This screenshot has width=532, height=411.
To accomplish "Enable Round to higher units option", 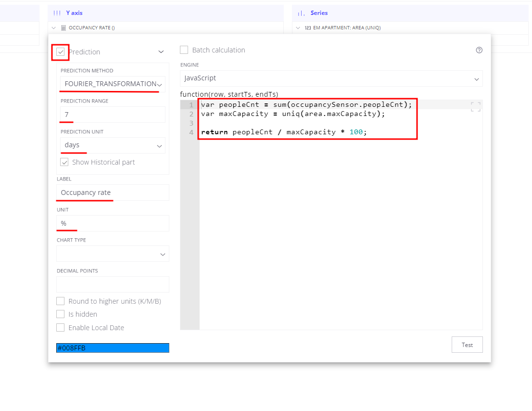I will click(x=61, y=301).
